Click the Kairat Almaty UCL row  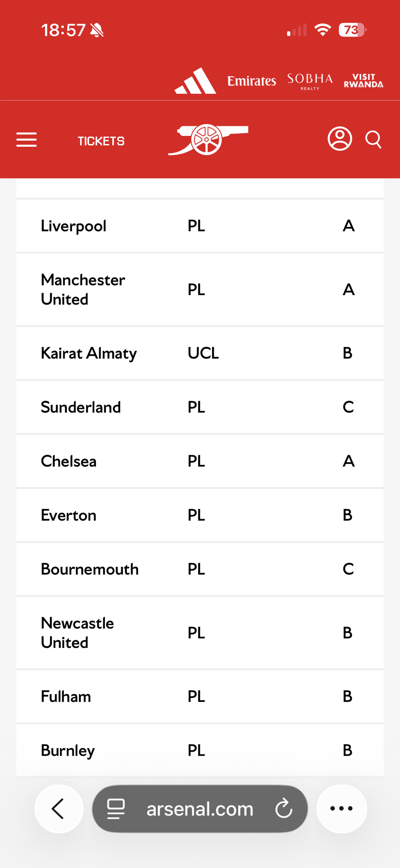click(x=200, y=353)
